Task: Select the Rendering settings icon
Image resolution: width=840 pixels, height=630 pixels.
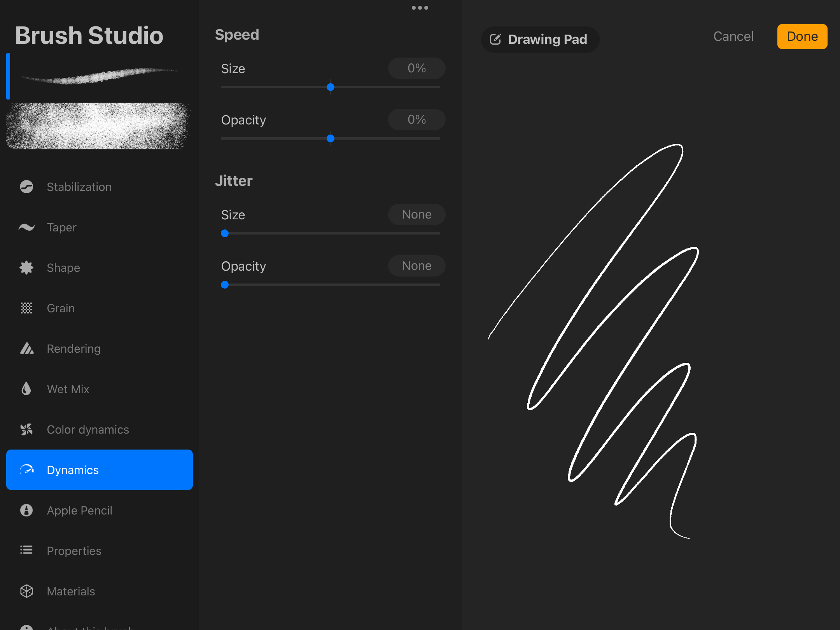Action: pyautogui.click(x=26, y=348)
